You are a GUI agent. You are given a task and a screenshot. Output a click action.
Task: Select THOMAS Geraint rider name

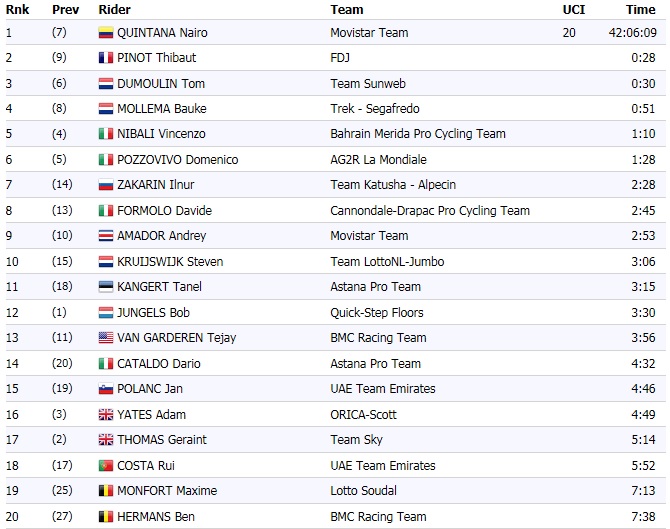(x=162, y=440)
